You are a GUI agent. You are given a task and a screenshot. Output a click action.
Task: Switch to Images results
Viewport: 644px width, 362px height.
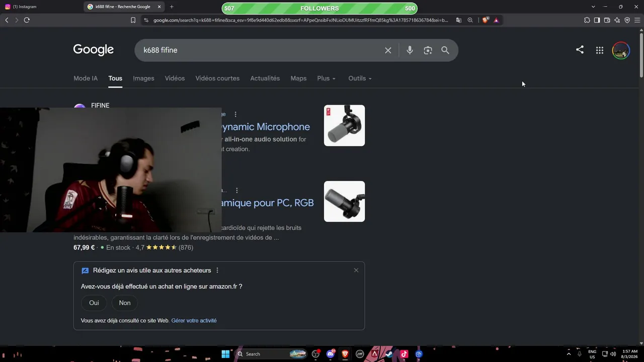[143, 78]
